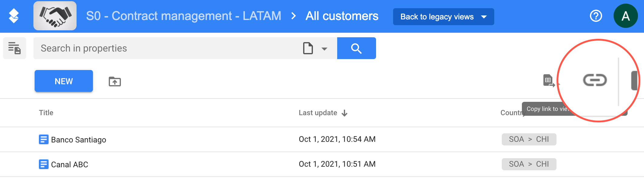644x180 pixels.
Task: Open the help question mark icon
Action: 596,16
